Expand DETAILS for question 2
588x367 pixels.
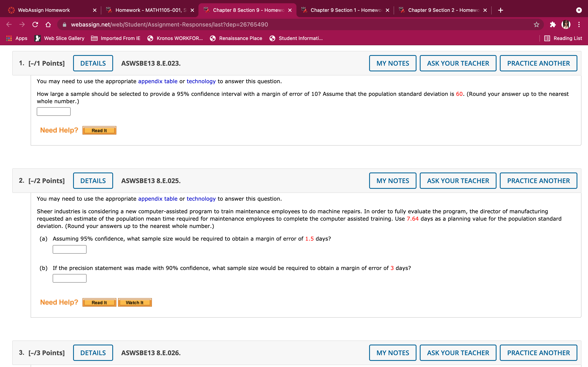(x=93, y=181)
